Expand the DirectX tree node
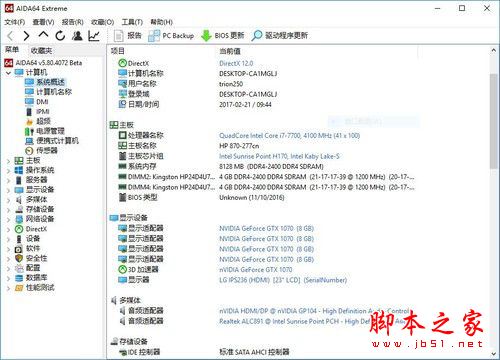The image size is (500, 360). [x=8, y=229]
